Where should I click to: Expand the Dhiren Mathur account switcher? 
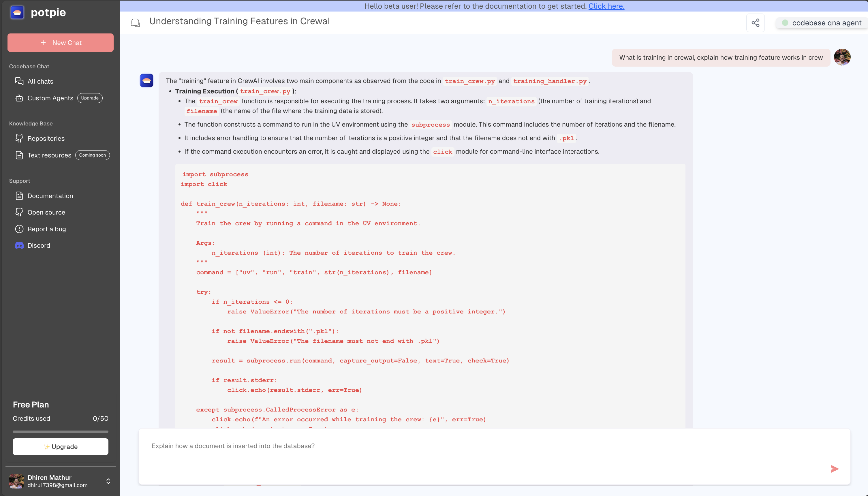pos(108,481)
